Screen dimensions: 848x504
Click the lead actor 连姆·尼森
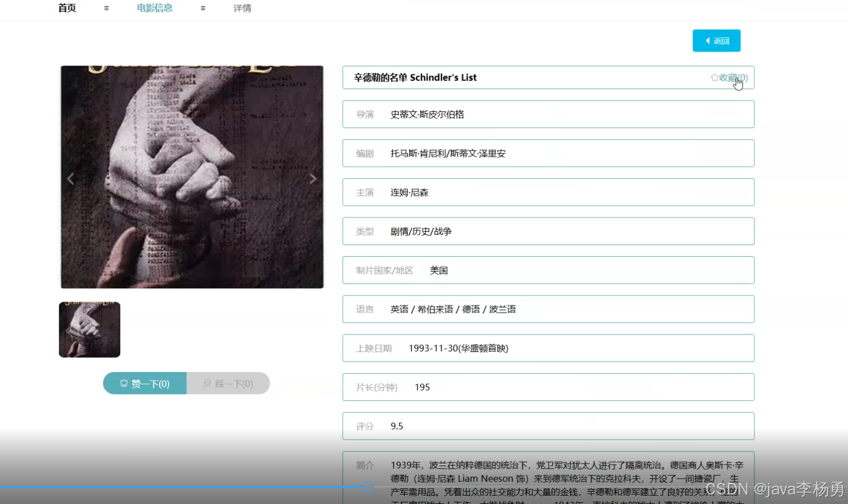[x=409, y=192]
